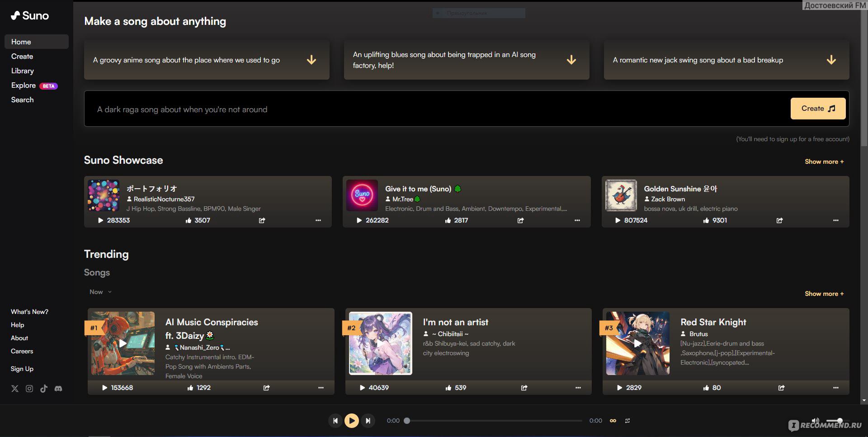Click the playback progress bar
This screenshot has width=868, height=437.
[494, 421]
